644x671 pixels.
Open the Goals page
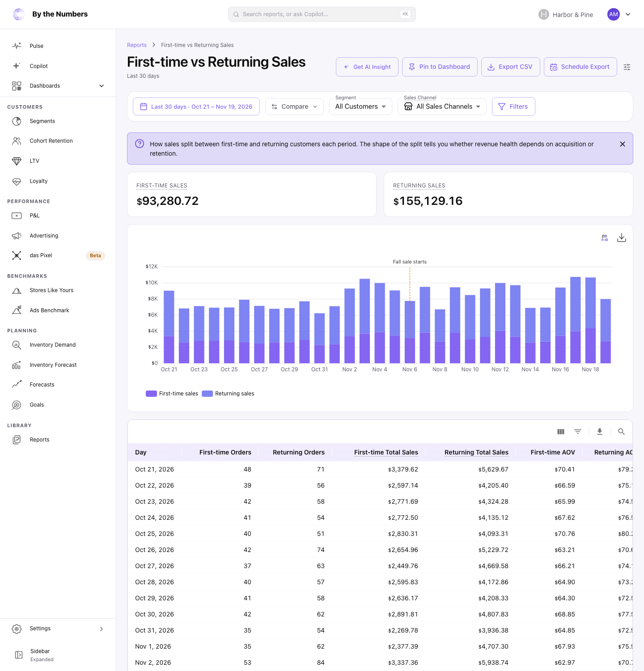[x=58, y=405]
